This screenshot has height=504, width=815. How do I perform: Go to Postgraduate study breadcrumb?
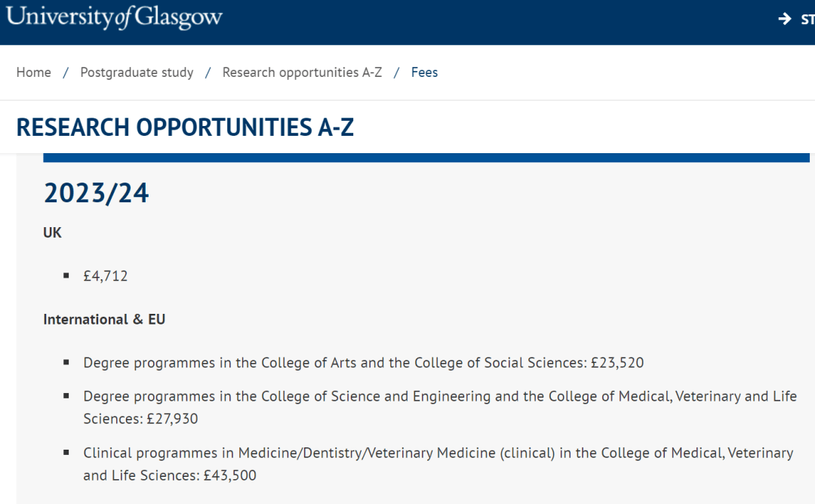coord(137,72)
